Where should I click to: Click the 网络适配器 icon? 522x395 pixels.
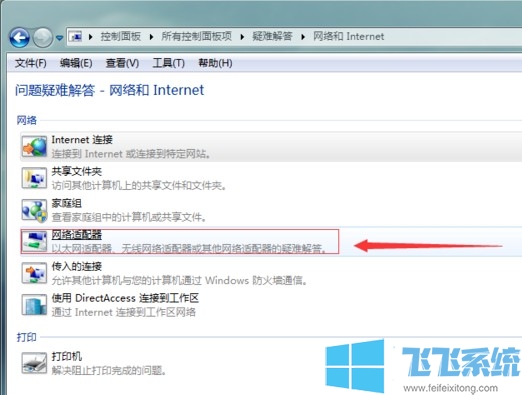click(x=34, y=242)
